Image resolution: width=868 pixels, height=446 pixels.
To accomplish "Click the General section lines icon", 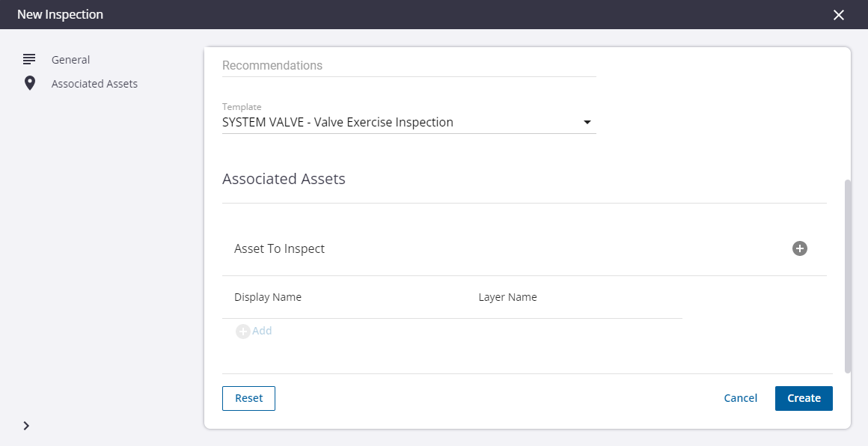I will click(x=29, y=59).
